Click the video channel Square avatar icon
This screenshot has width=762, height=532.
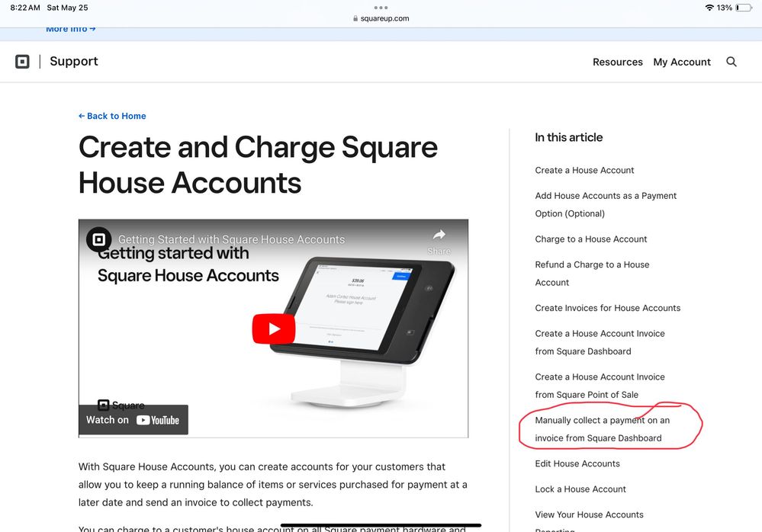98,239
